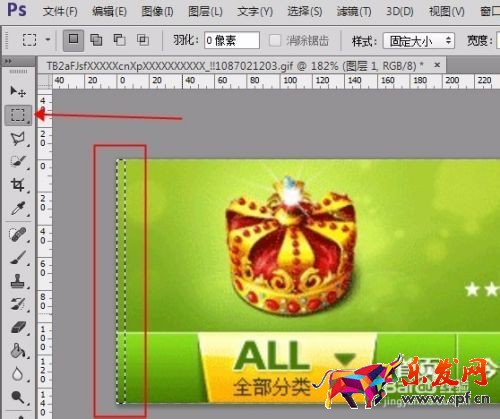This screenshot has height=419, width=500.
Task: Choose Add to Selection mode button
Action: pyautogui.click(x=96, y=40)
